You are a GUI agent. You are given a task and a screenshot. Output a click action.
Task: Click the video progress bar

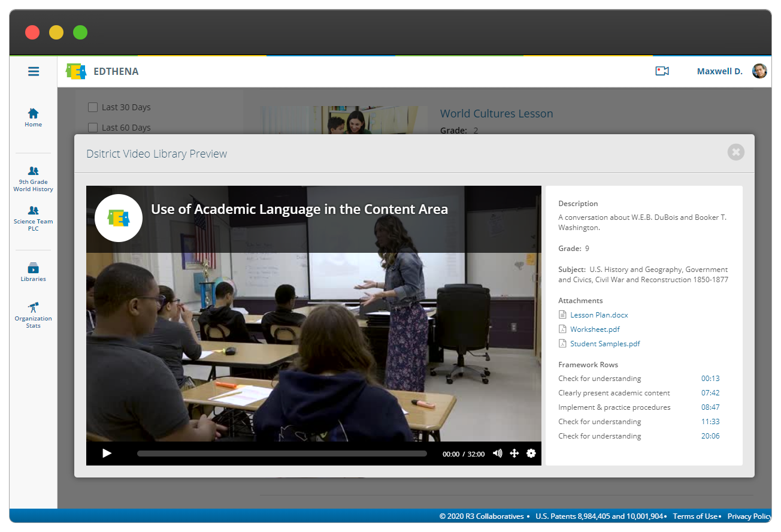[282, 454]
